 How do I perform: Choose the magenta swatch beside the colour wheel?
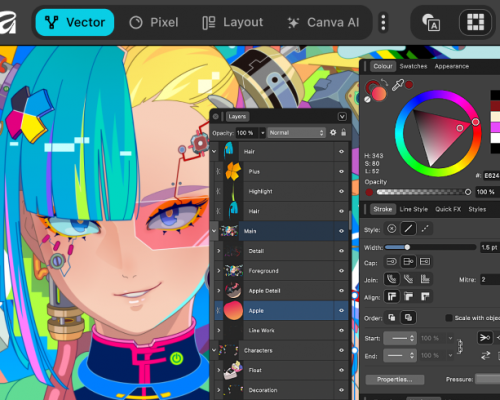click(x=495, y=127)
